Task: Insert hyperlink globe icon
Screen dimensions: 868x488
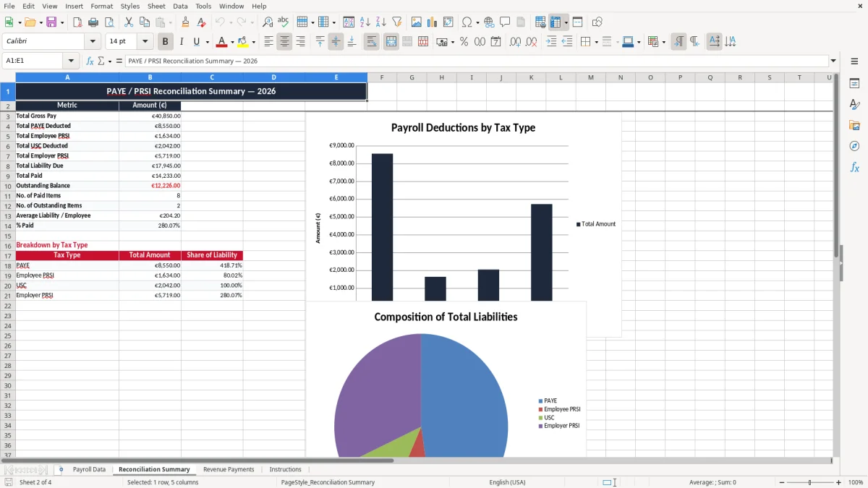Action: pos(489,22)
